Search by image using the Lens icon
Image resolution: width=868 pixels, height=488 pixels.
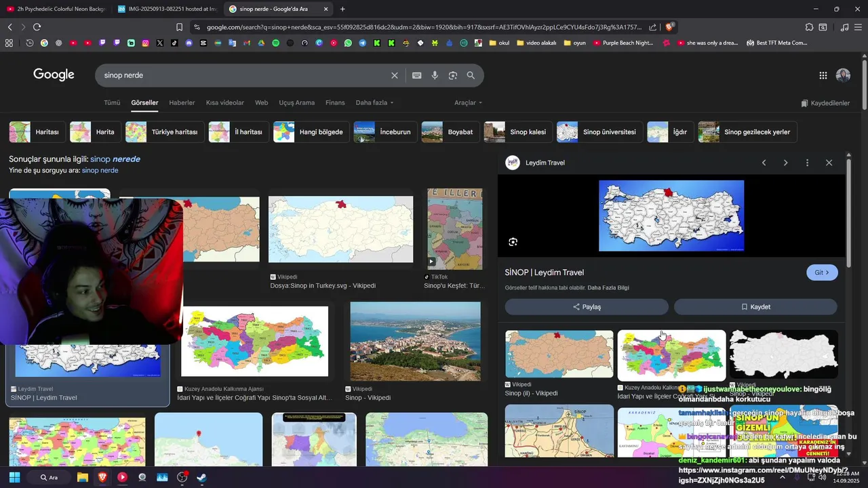pos(453,75)
